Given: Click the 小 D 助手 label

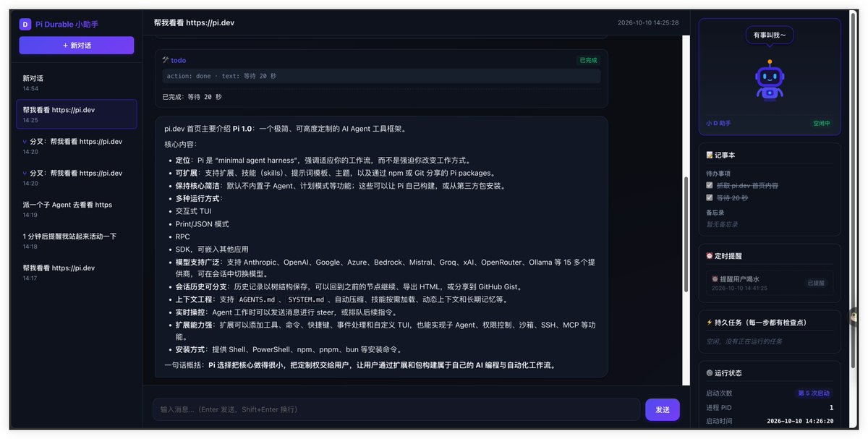Looking at the screenshot, I should point(718,123).
